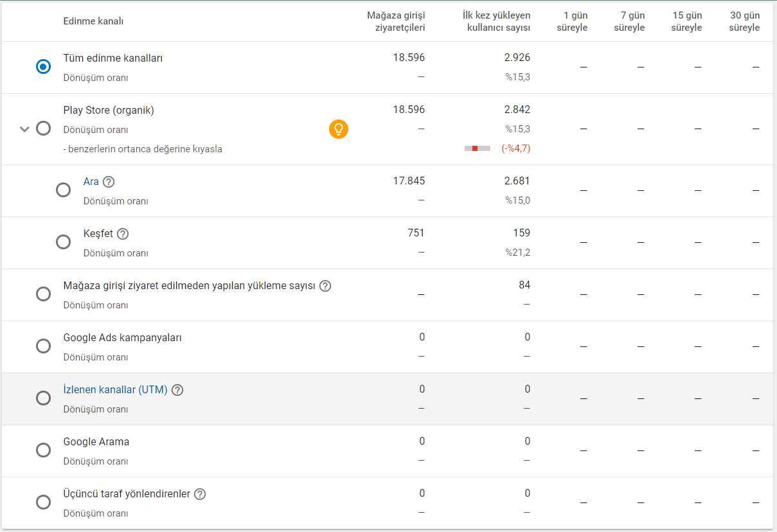
Task: Open help icon beside Mağaza girişi ziyaret edilmeden
Action: click(x=325, y=286)
